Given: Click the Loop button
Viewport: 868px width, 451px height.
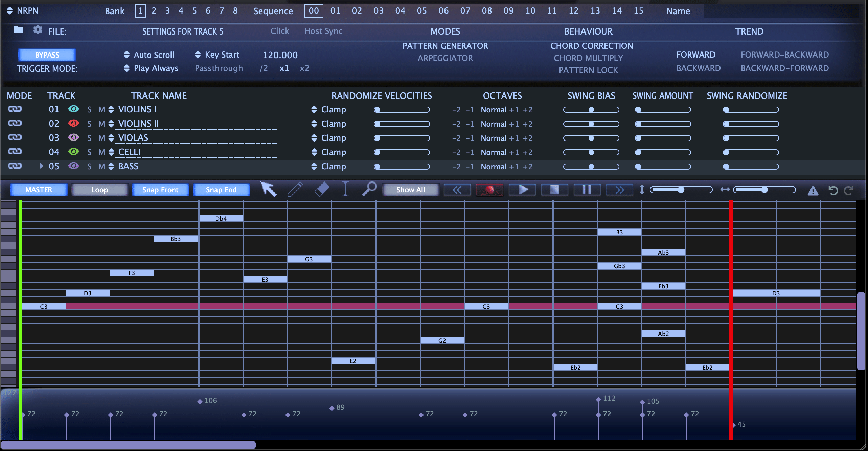Looking at the screenshot, I should click(99, 190).
